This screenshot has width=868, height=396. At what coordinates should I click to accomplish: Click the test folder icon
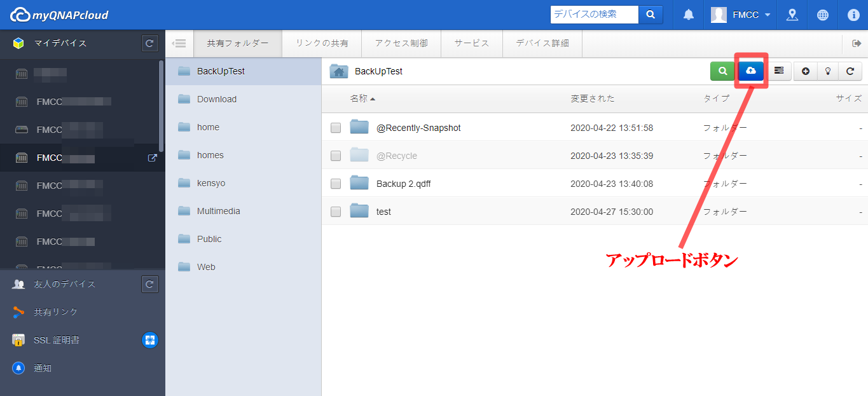click(x=359, y=211)
